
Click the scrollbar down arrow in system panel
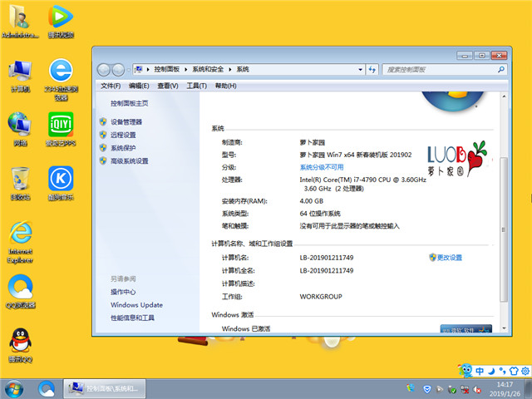(504, 328)
